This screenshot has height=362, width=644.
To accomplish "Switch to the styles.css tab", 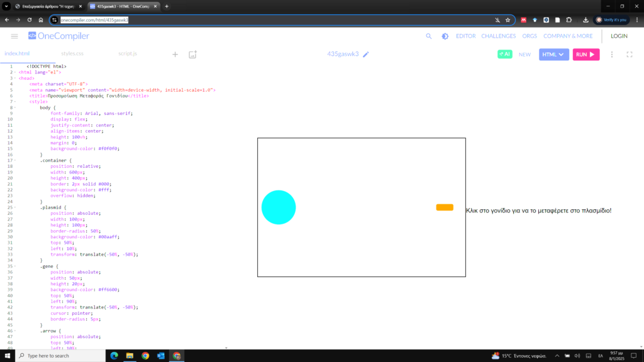I will pyautogui.click(x=72, y=54).
